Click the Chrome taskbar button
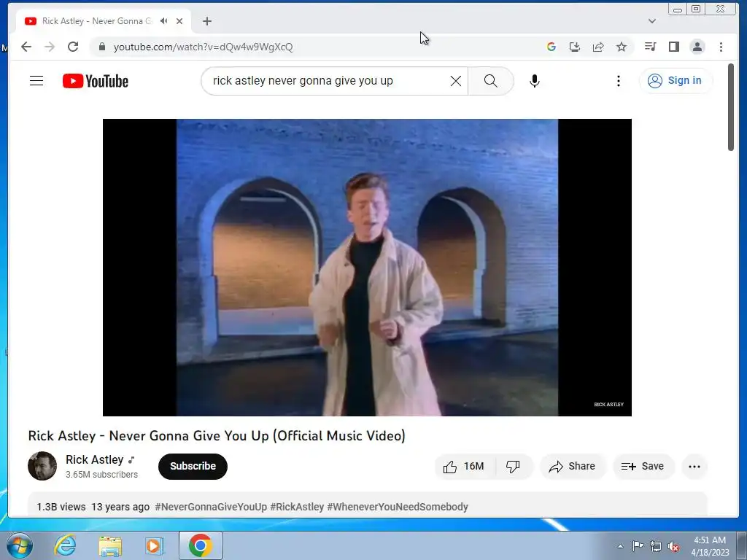747x560 pixels. 200,545
